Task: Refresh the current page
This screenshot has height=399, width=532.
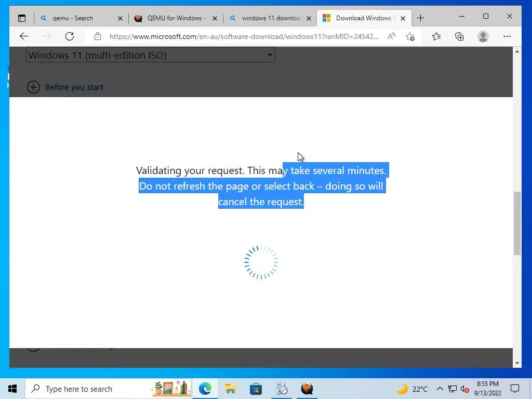Action: click(x=70, y=36)
